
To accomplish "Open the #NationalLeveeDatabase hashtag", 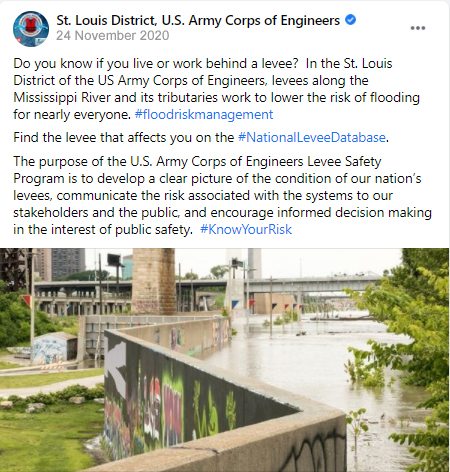I will click(x=312, y=138).
